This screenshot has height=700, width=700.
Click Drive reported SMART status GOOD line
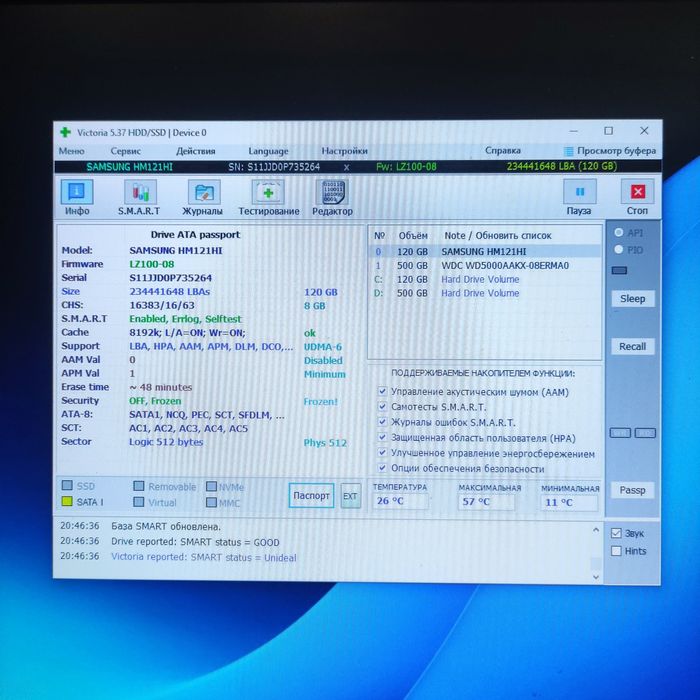195,542
